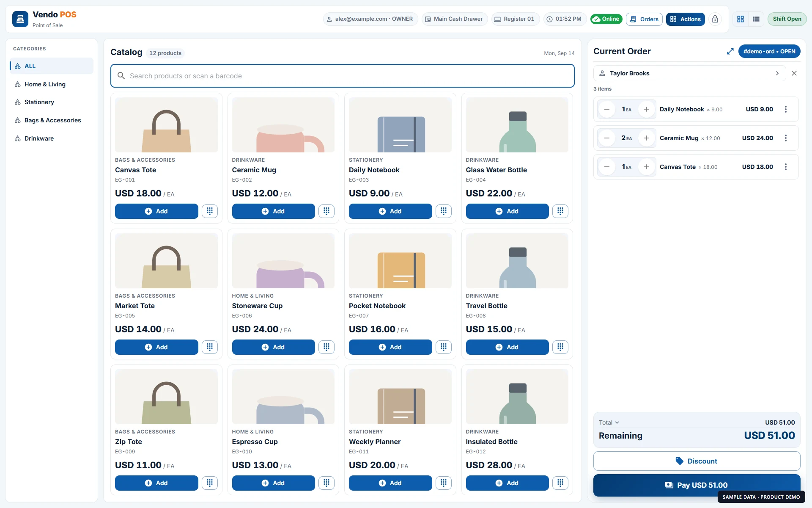Focus the product search barcode field
The height and width of the screenshot is (508, 812).
[342, 76]
